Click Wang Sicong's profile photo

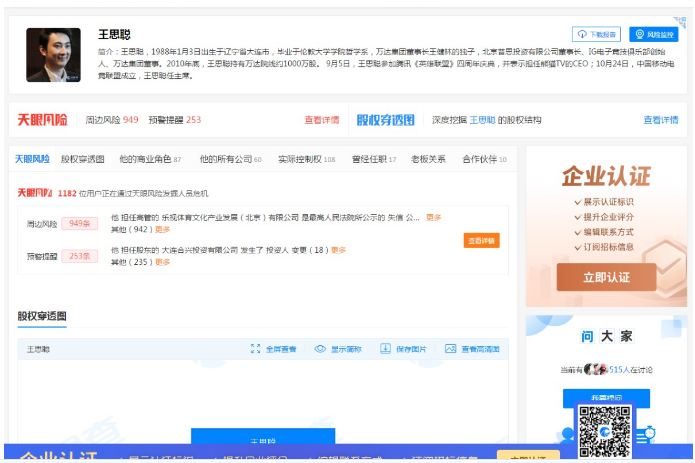tap(53, 55)
